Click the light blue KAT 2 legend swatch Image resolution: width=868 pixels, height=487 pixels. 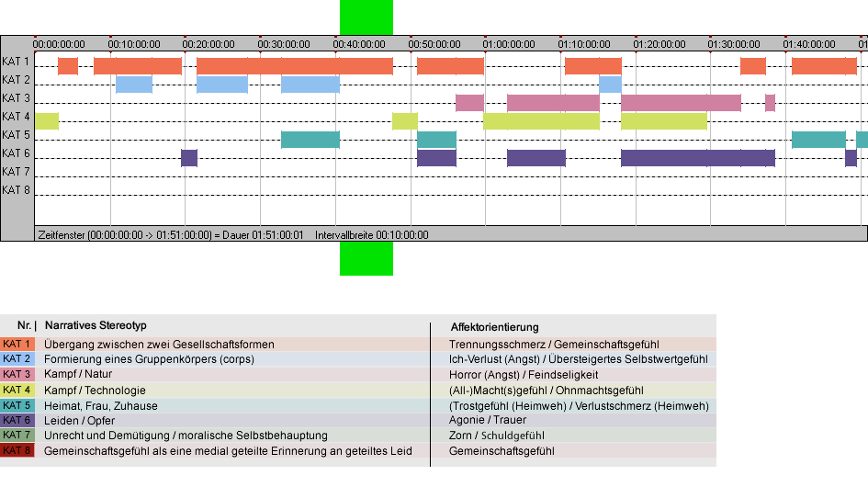(17, 359)
